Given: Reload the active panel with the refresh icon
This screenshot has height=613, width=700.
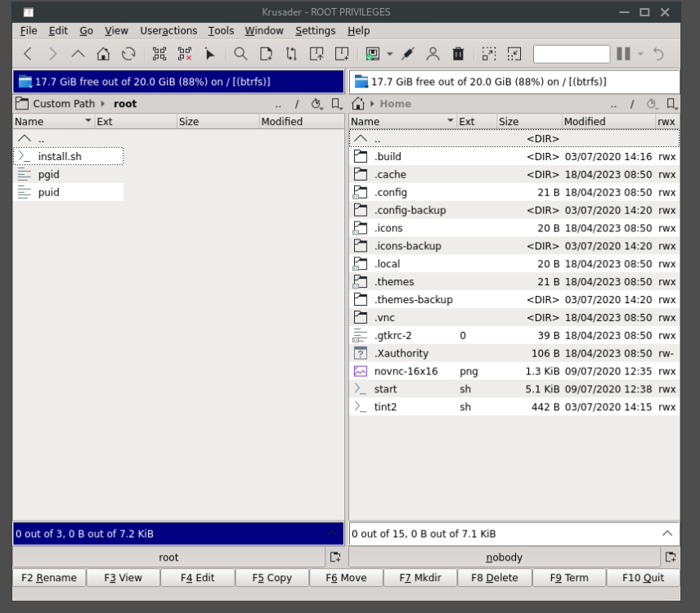Looking at the screenshot, I should click(128, 54).
